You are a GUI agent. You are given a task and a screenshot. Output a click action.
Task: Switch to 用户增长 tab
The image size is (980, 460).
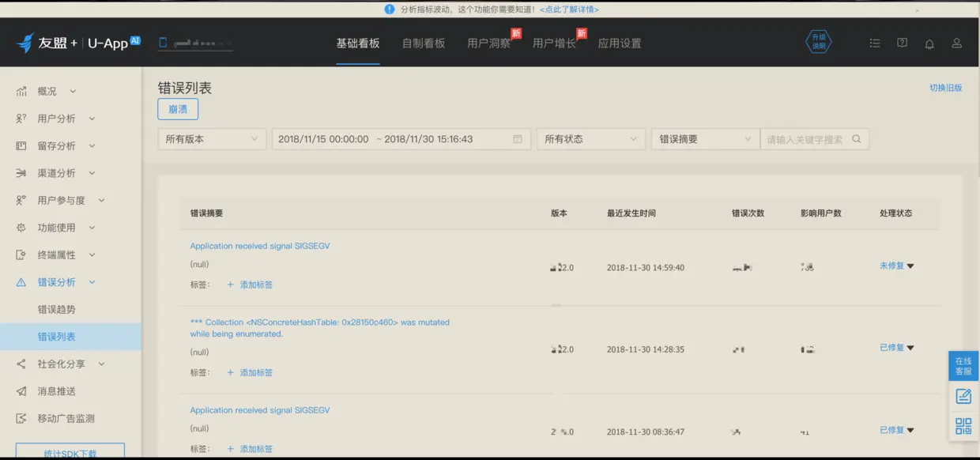click(555, 43)
